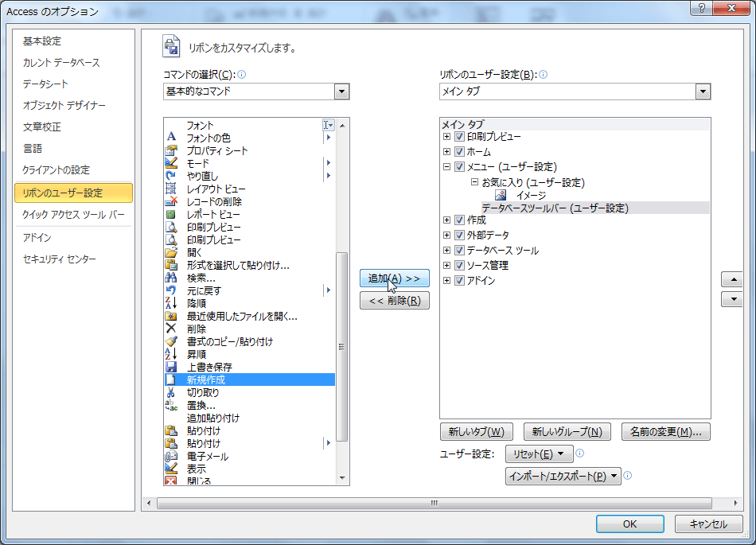The image size is (756, 545).
Task: Click the 昇順 sort icon
Action: (171, 354)
